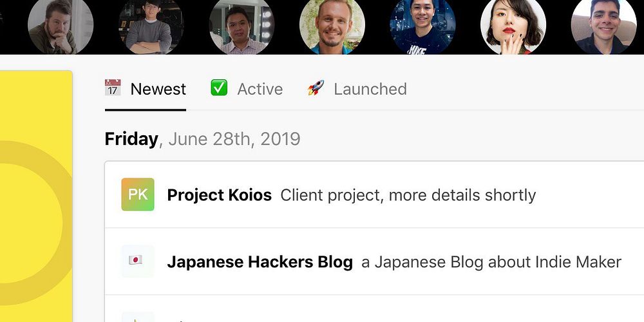Open the Japanese Hackers Blog link
This screenshot has width=644, height=322.
tap(260, 262)
